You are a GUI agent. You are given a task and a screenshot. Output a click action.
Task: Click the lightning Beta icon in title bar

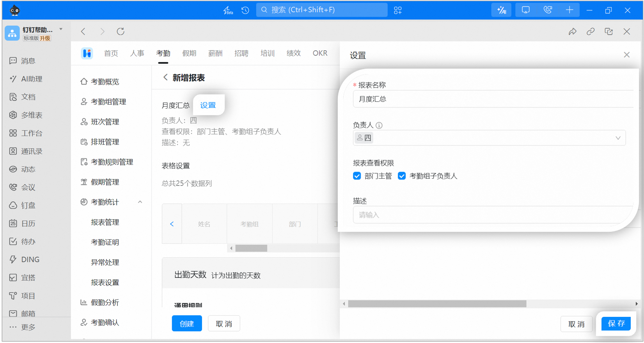[228, 10]
